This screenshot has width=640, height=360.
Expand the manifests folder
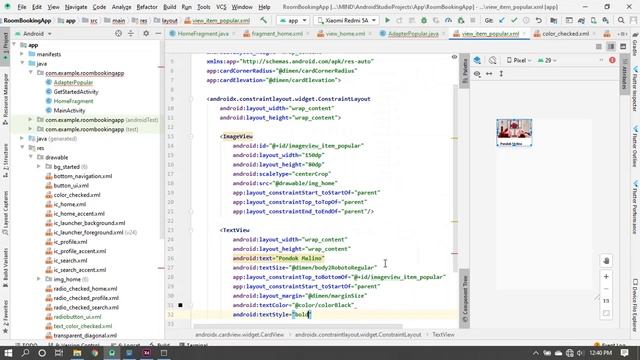point(22,54)
